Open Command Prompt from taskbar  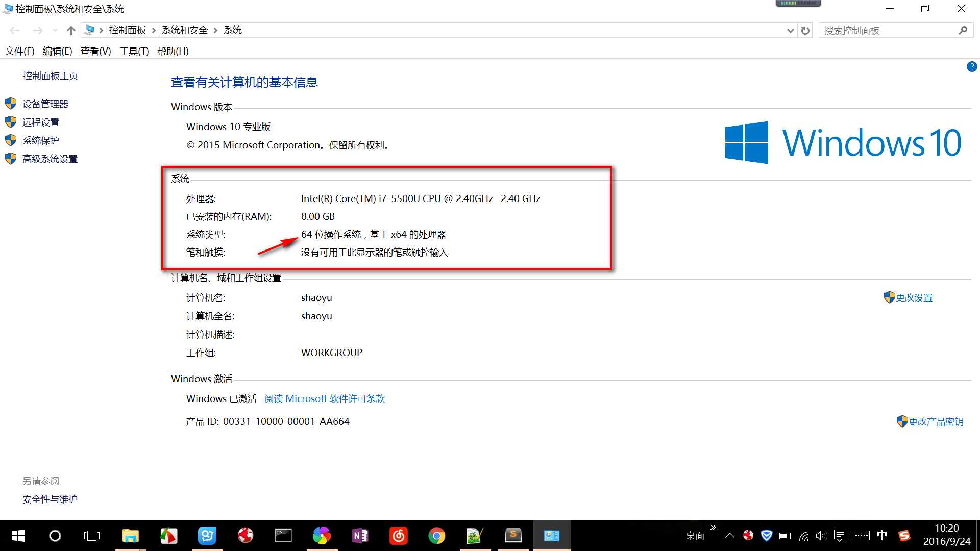(x=283, y=536)
